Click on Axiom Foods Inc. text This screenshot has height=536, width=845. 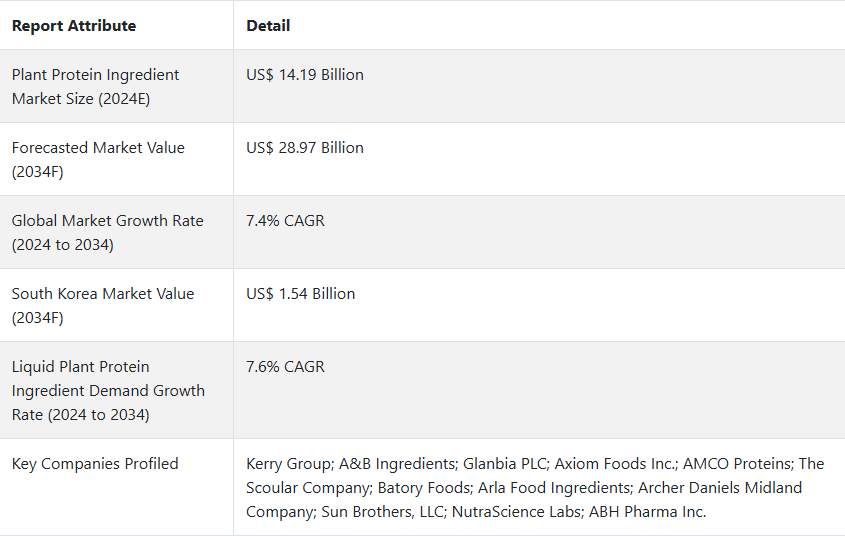pos(612,464)
